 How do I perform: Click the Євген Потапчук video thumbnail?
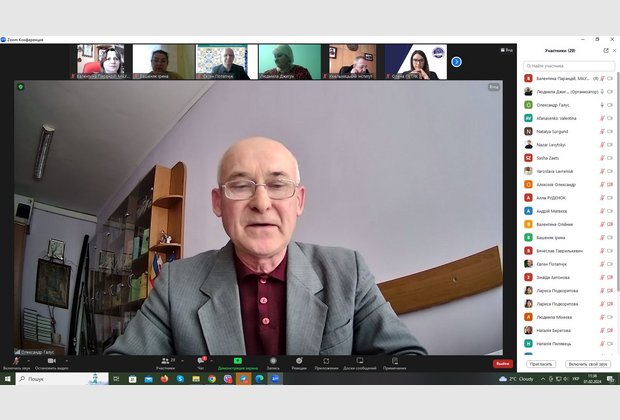pos(227,62)
